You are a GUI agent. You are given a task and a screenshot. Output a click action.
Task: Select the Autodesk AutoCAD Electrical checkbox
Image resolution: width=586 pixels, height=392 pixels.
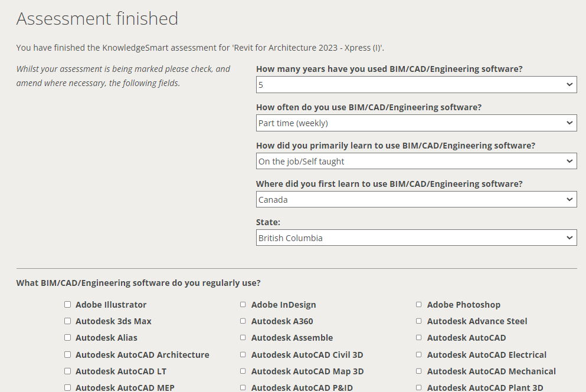click(x=418, y=355)
